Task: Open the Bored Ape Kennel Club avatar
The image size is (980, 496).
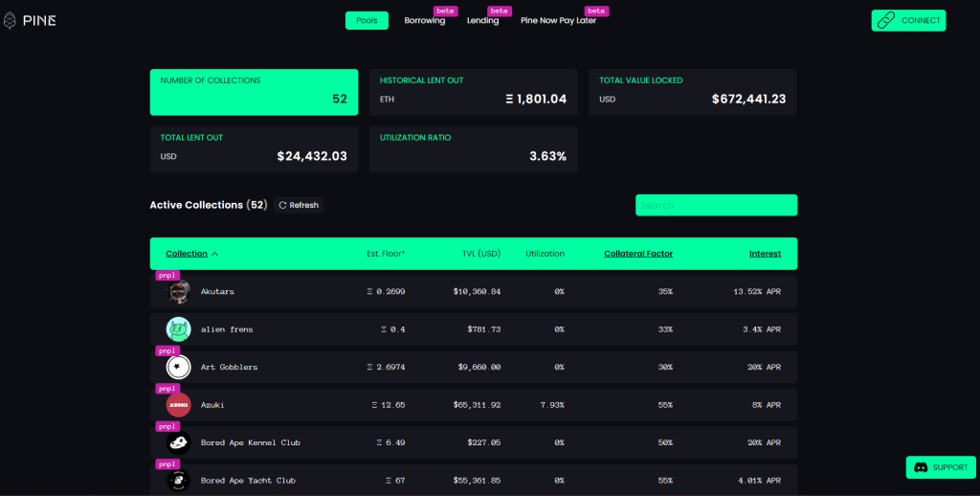Action: tap(178, 442)
